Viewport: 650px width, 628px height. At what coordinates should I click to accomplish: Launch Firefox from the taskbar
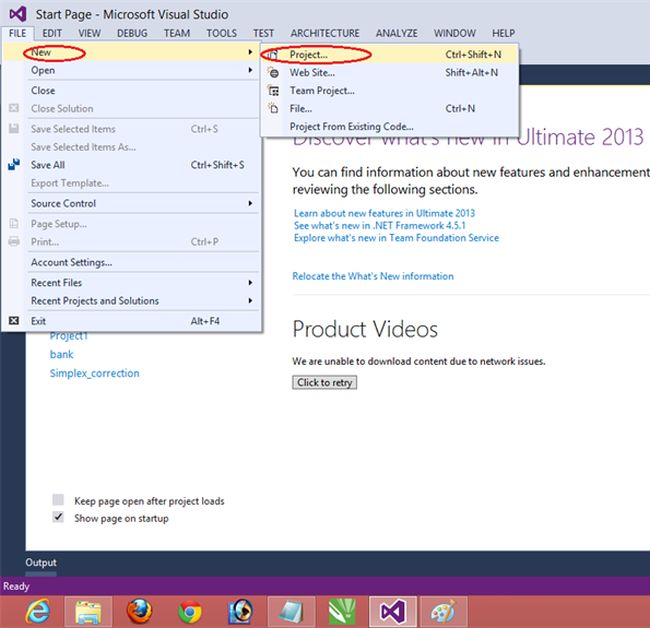click(139, 611)
